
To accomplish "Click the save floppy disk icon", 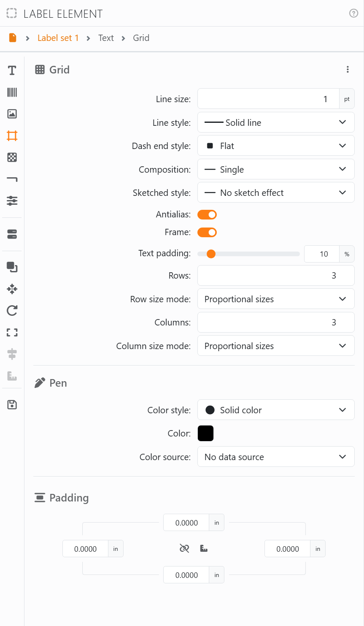I will [12, 405].
